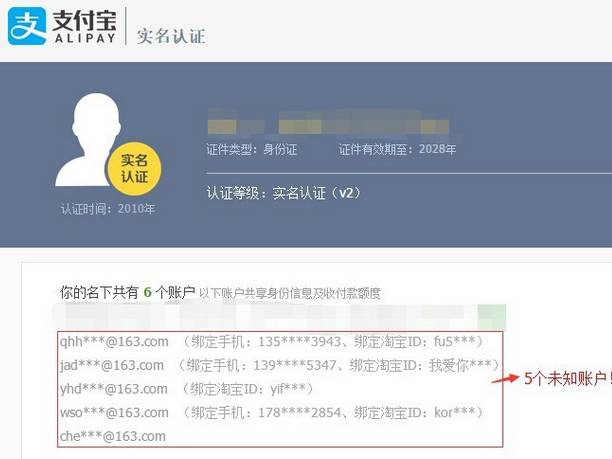Select the wso***@163.com account
The width and height of the screenshot is (612, 459).
(x=114, y=413)
